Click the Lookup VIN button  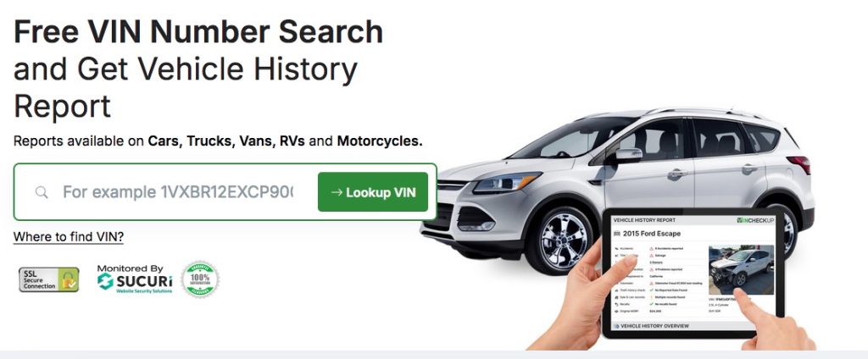pyautogui.click(x=373, y=192)
